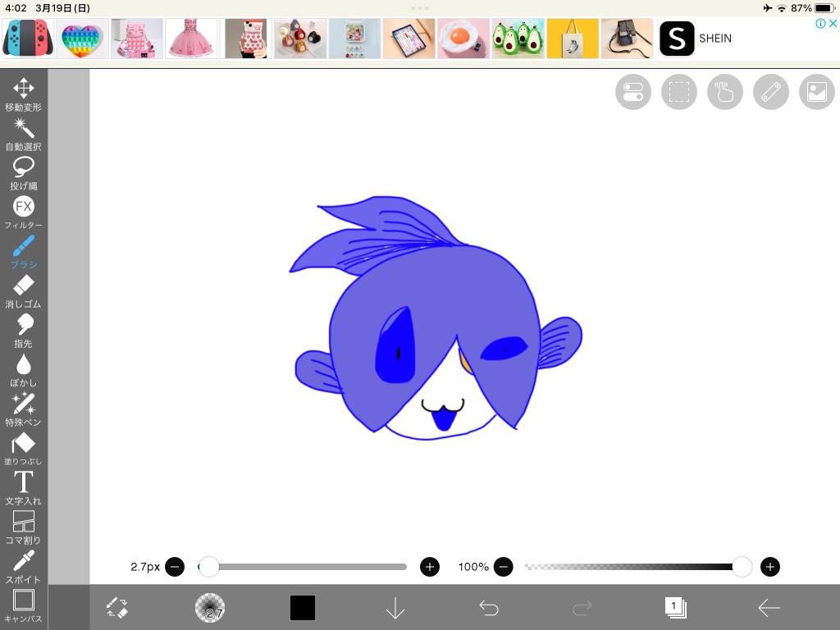Viewport: 840px width, 630px height.
Task: Open the black color swatch
Action: [303, 608]
